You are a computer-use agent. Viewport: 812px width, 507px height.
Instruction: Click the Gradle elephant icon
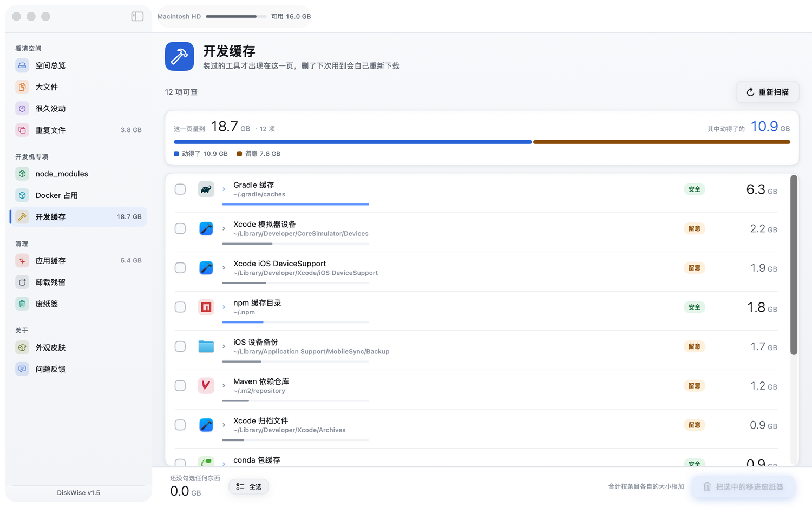coord(206,189)
